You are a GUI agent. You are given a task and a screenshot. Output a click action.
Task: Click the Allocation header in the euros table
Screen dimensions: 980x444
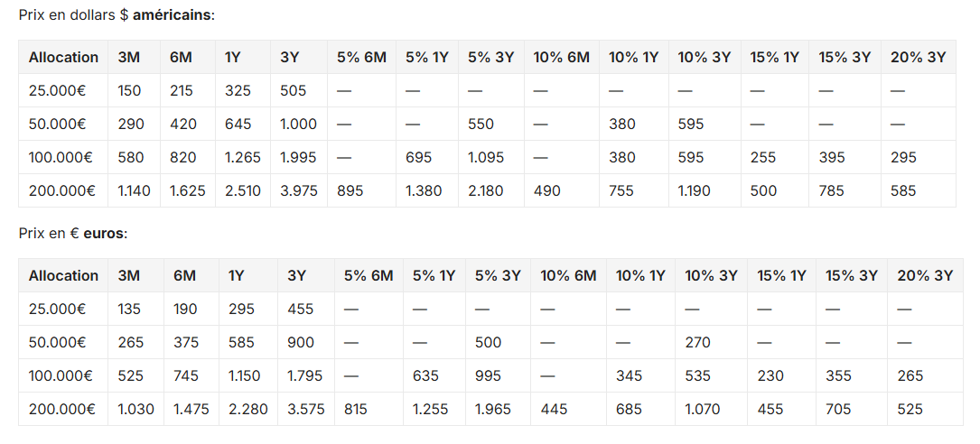coord(63,275)
